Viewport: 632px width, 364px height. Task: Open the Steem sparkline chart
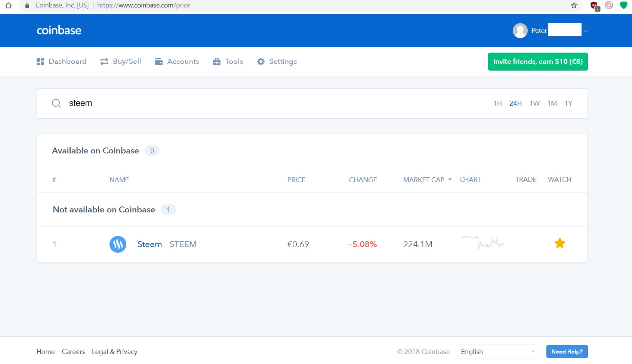(x=483, y=243)
